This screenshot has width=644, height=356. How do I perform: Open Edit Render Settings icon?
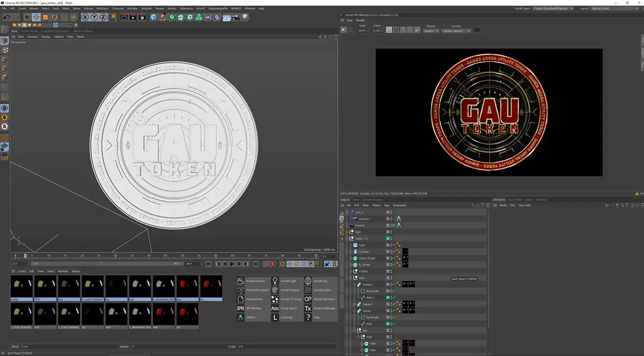point(142,17)
